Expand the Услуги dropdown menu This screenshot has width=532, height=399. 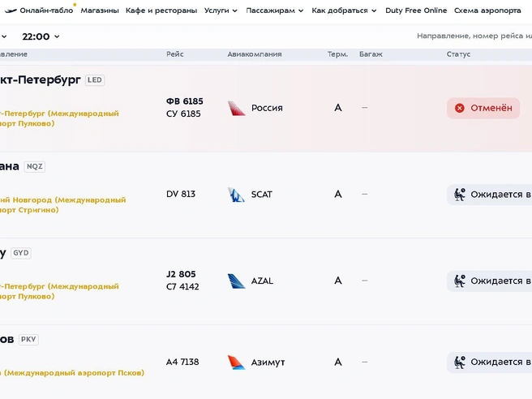click(x=221, y=11)
